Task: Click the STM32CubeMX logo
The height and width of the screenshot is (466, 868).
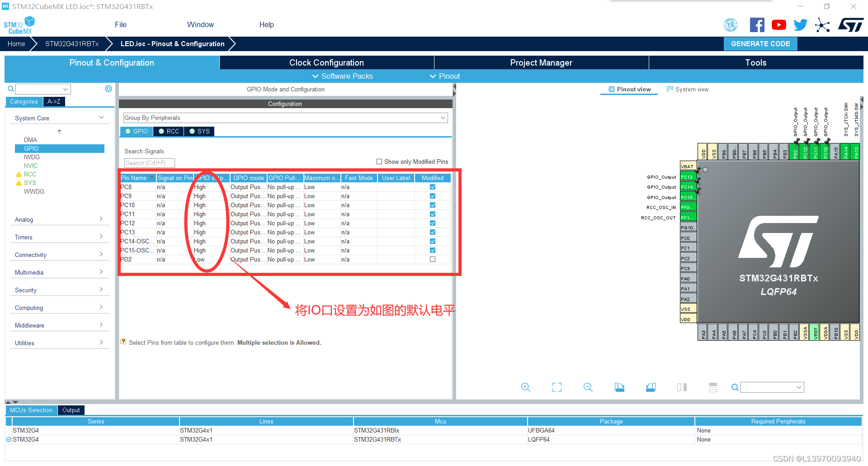Action: (19, 25)
